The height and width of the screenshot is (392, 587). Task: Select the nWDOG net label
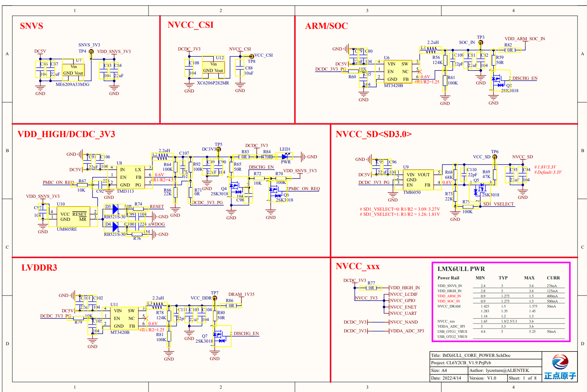coord(157,224)
